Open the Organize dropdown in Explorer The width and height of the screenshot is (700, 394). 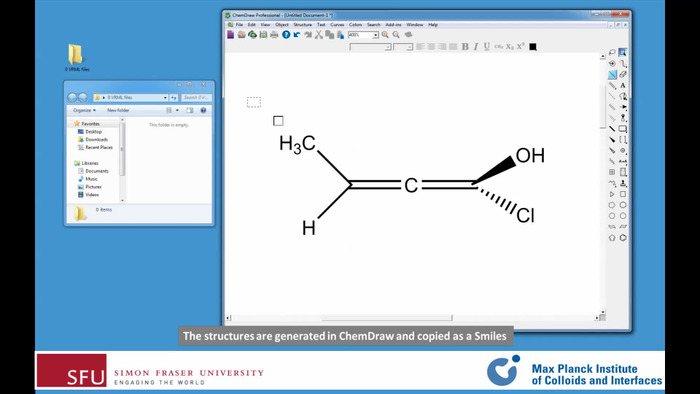click(x=84, y=110)
